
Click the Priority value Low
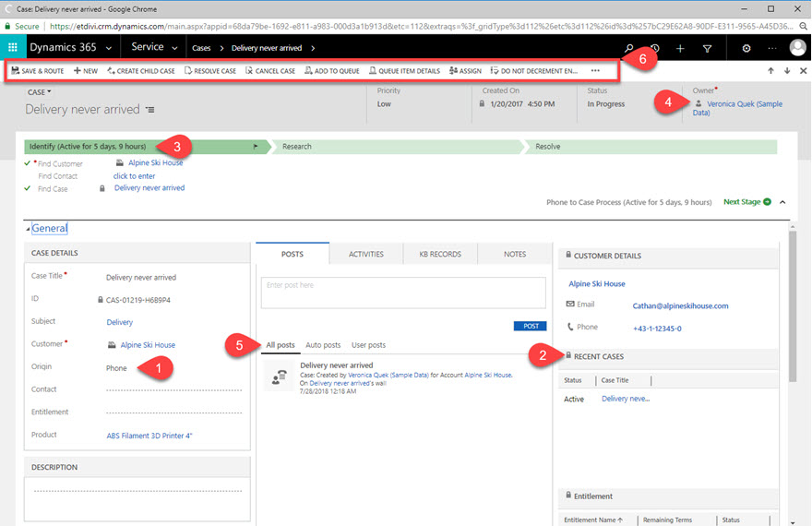(384, 104)
